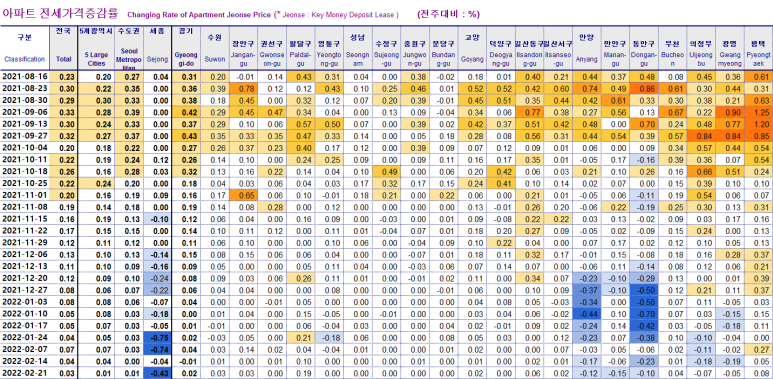Select the 'Pyeongtaek' column header
The width and height of the screenshot is (773, 379).
758,48
